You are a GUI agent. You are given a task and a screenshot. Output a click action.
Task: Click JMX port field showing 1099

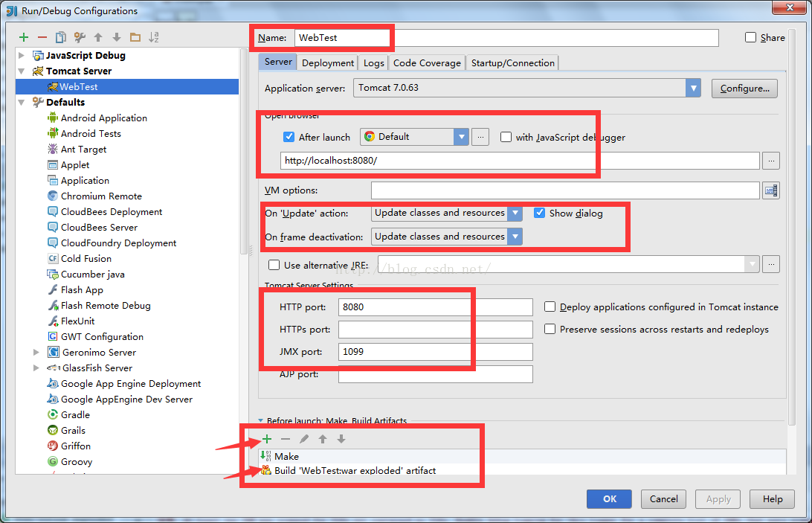[436, 351]
